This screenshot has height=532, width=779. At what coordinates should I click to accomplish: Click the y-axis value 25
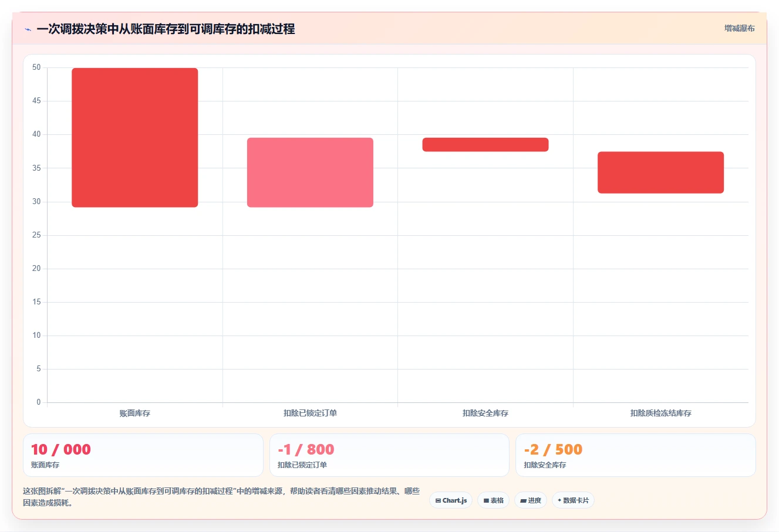click(x=36, y=235)
